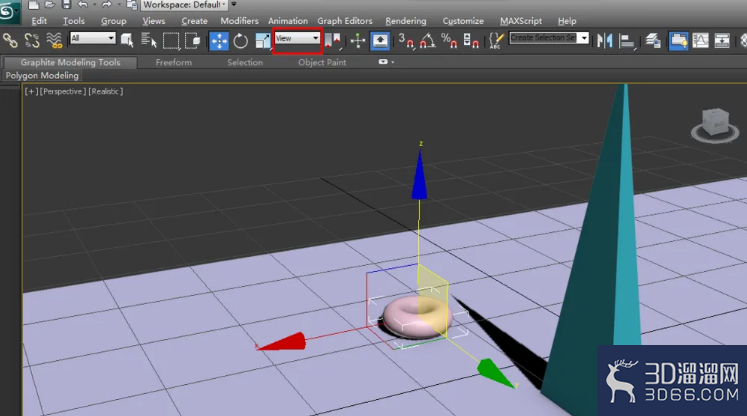Expand the Redo history dropdown arrow

[x=118, y=5]
